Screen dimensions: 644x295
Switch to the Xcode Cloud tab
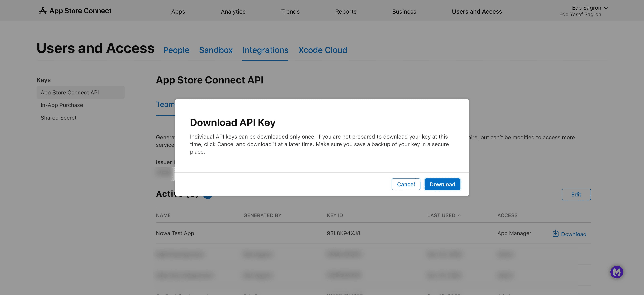(323, 50)
